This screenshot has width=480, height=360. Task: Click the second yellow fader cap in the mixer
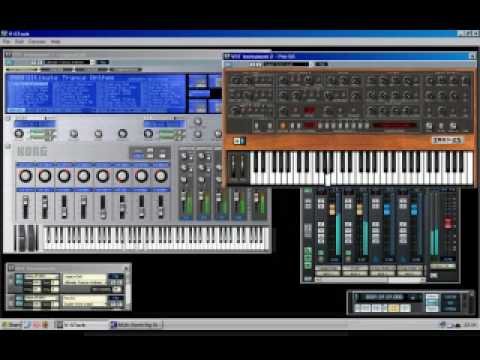(x=359, y=209)
